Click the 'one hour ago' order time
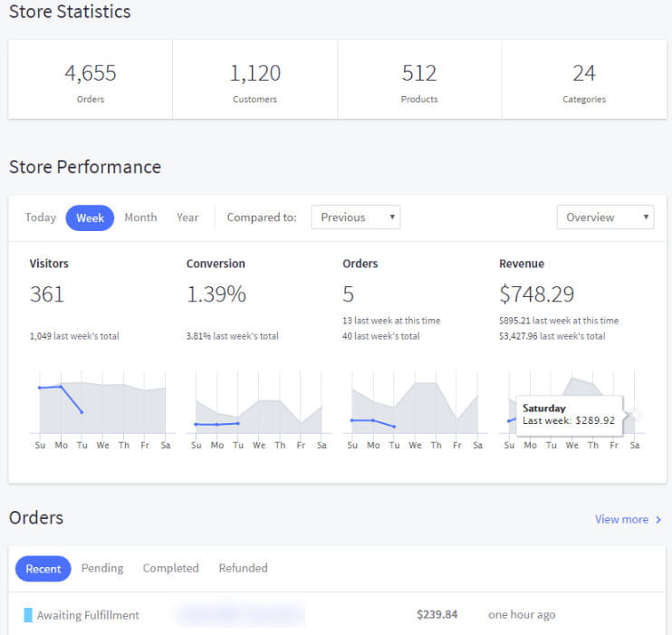 pyautogui.click(x=522, y=615)
